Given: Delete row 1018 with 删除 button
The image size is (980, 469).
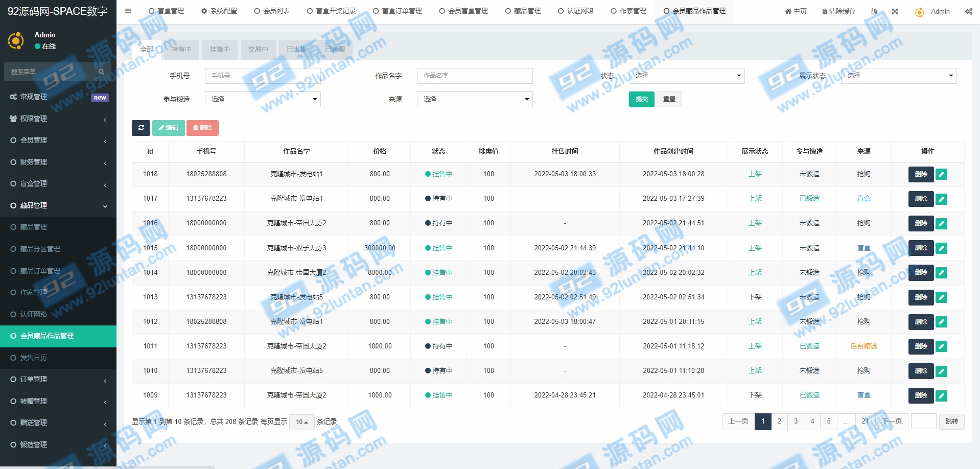Looking at the screenshot, I should point(921,174).
